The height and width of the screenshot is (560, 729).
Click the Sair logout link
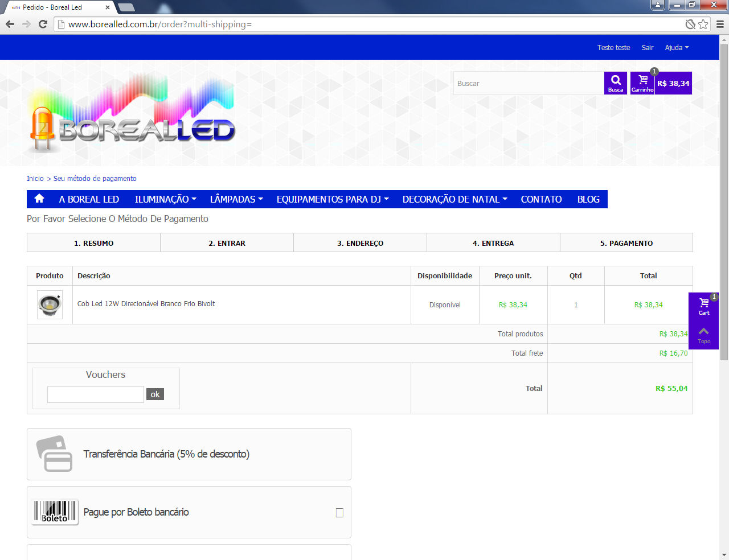647,47
